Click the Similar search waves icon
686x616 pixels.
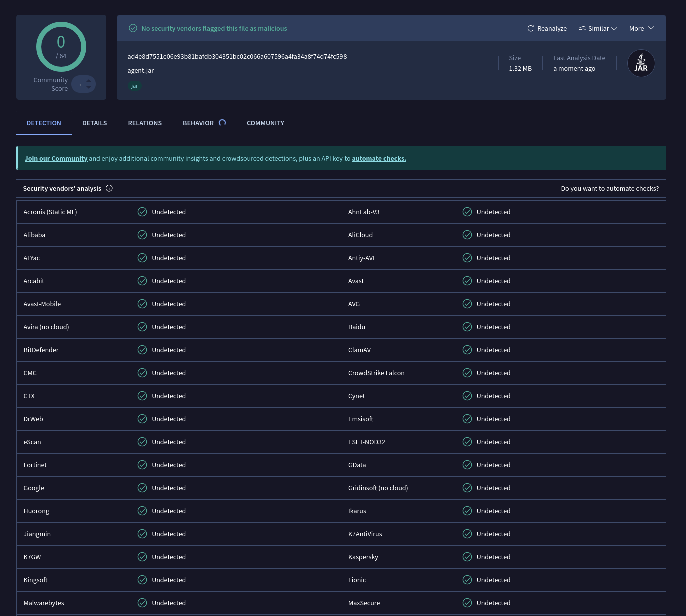point(582,28)
